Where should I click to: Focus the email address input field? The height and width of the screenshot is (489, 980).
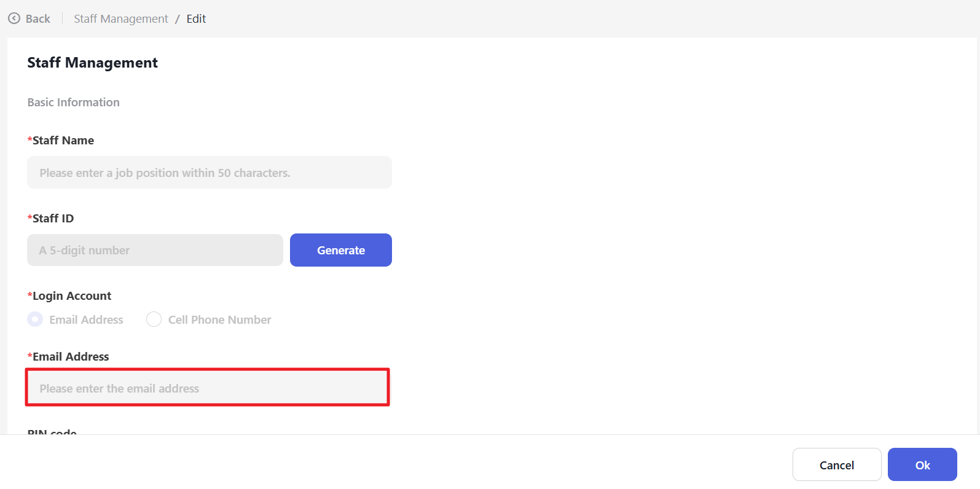(208, 388)
